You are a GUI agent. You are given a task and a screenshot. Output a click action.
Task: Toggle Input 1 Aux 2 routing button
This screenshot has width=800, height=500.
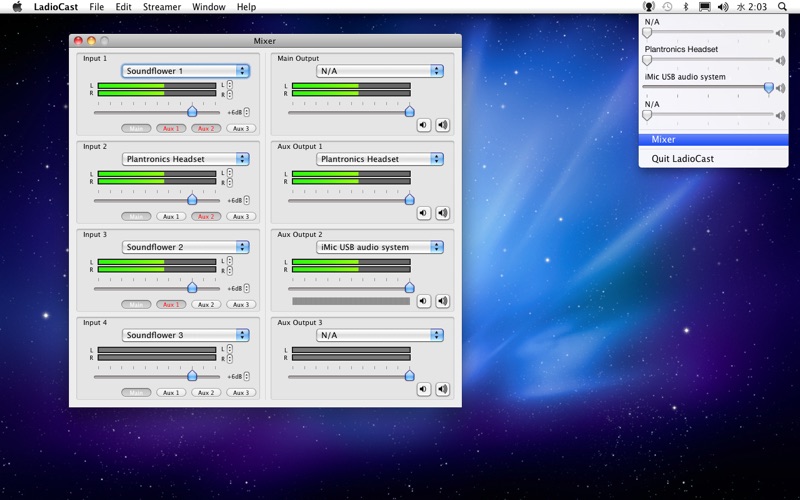(206, 129)
